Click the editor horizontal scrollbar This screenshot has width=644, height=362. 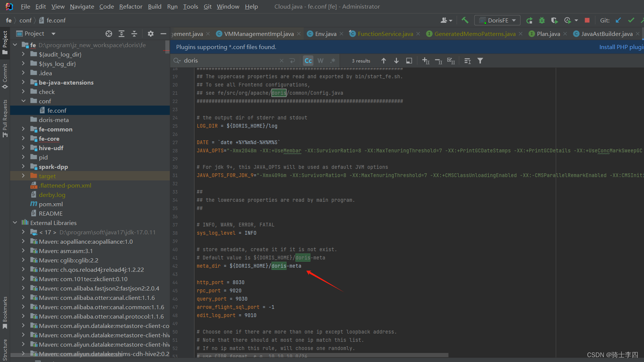click(x=322, y=355)
